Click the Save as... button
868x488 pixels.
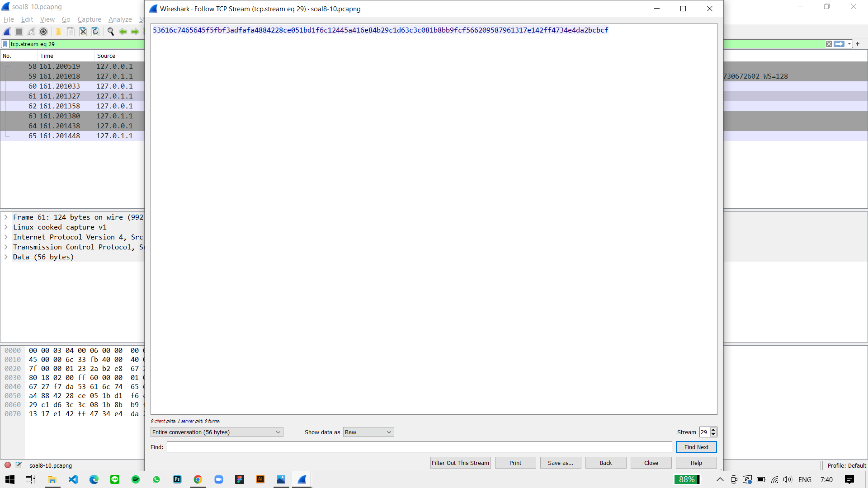tap(560, 463)
